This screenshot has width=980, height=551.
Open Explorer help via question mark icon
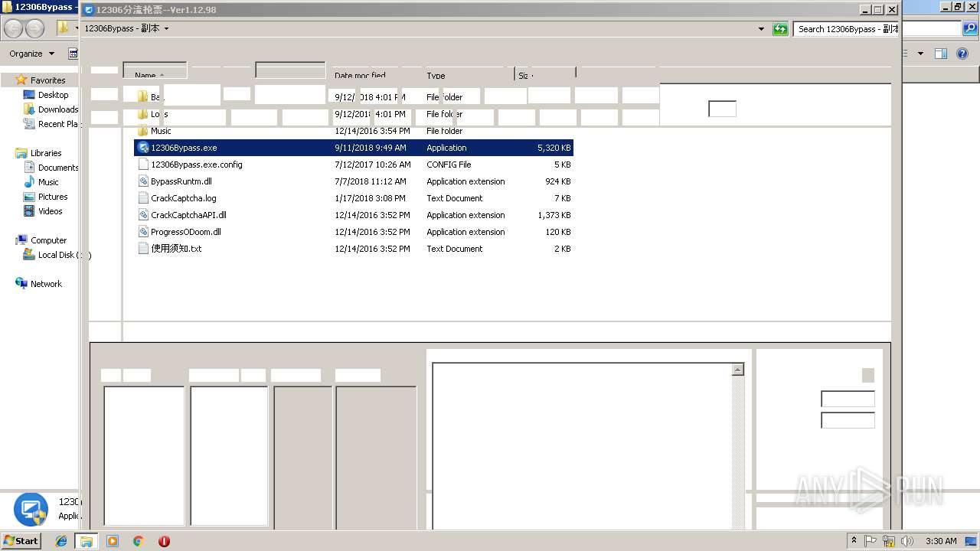click(x=963, y=54)
